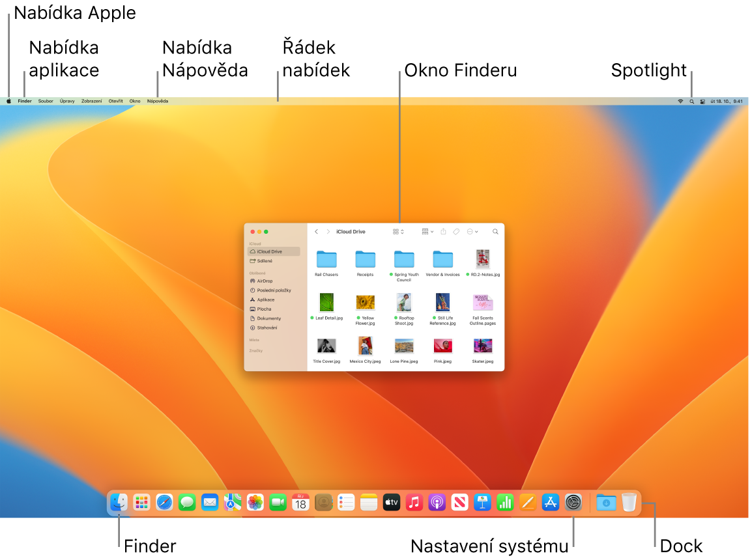Select Stahování in the Finder sidebar

(274, 328)
